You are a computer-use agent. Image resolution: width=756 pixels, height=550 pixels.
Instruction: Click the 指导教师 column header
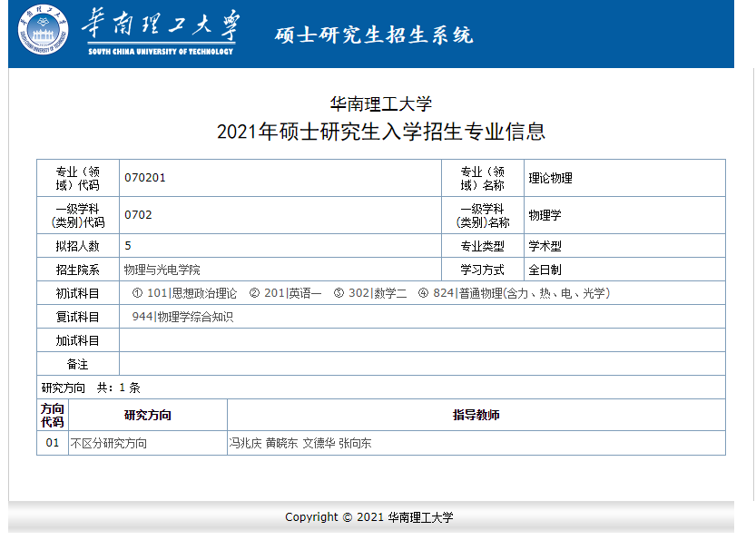pyautogui.click(x=476, y=415)
